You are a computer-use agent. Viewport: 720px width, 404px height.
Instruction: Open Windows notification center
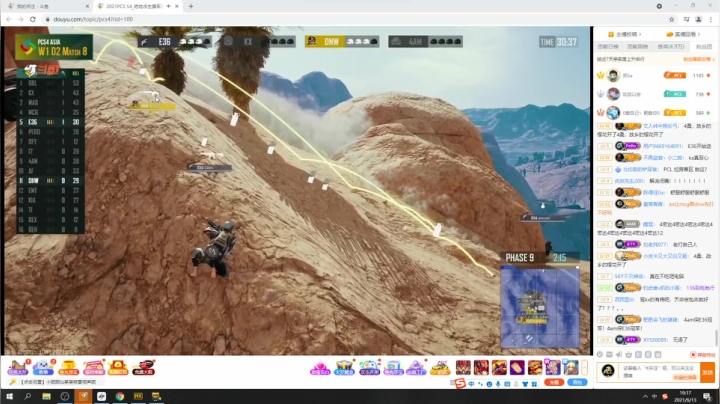tap(708, 397)
